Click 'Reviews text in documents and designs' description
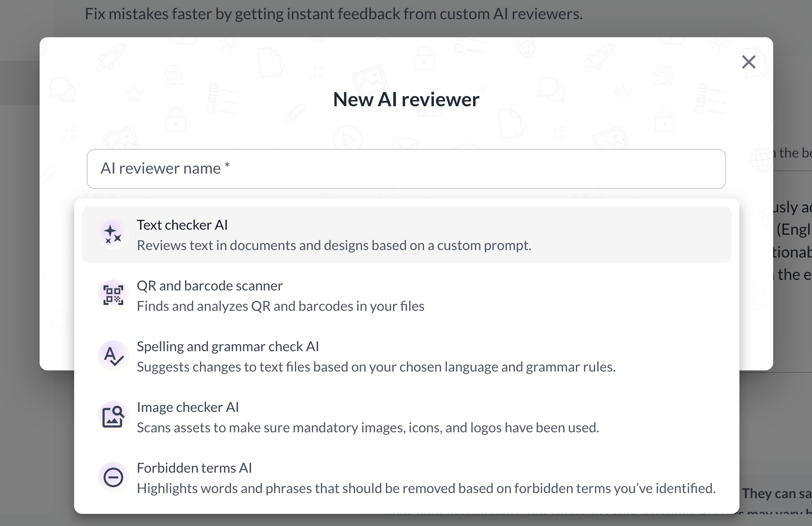 (x=334, y=245)
